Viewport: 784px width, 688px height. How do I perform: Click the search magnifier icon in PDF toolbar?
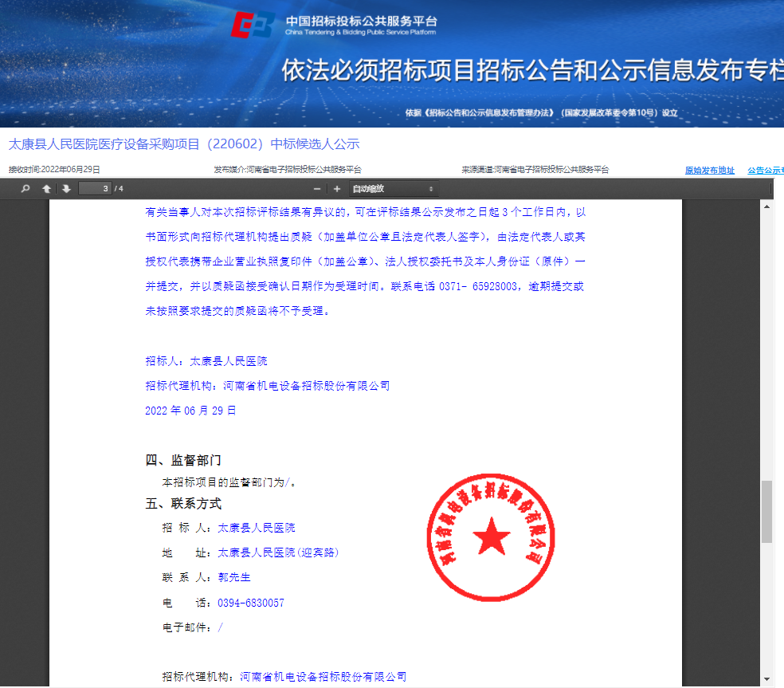[25, 189]
